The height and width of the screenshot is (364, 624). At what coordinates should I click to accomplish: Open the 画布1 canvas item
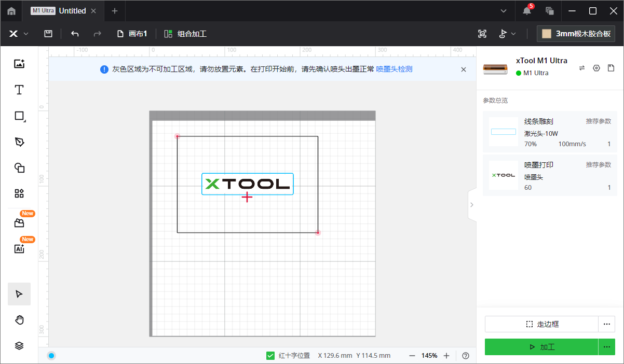pyautogui.click(x=132, y=34)
